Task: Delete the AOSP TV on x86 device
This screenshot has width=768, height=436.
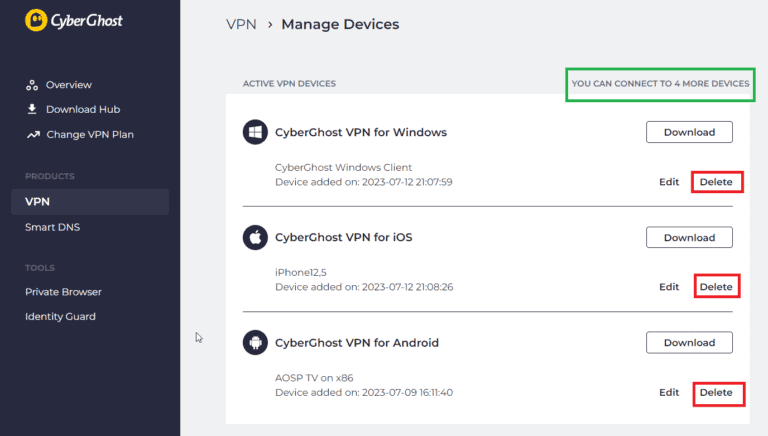Action: point(716,393)
